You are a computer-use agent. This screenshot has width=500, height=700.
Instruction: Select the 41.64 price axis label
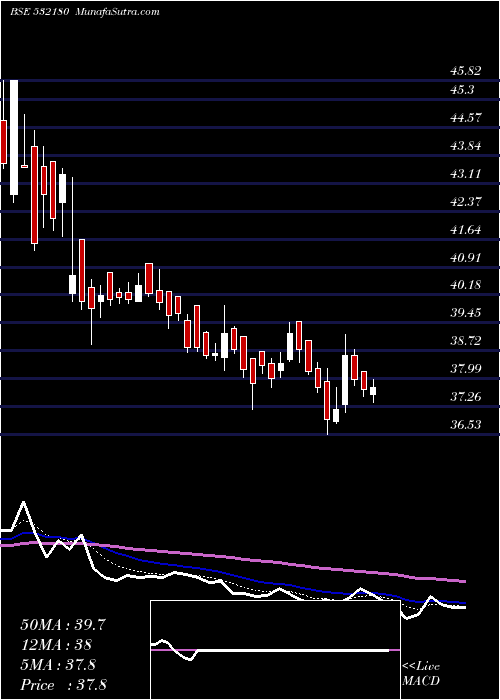point(466,230)
